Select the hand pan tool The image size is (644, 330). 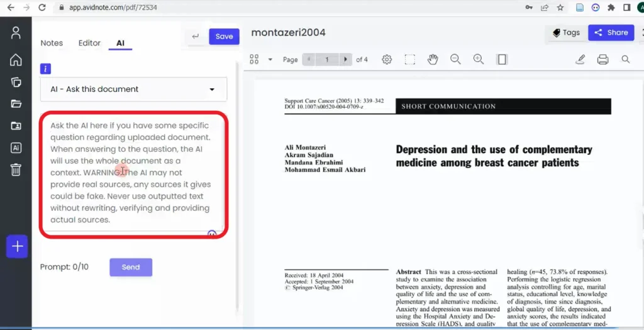click(433, 59)
